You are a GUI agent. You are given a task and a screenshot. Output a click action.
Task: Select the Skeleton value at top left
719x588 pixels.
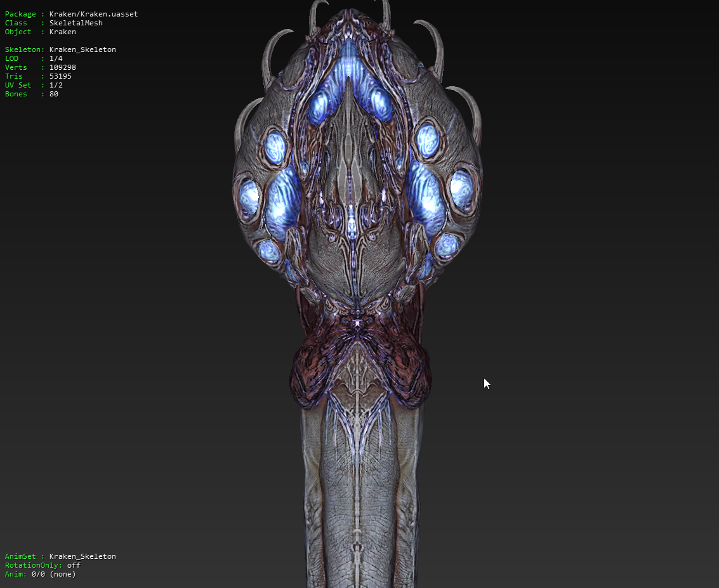(x=82, y=49)
